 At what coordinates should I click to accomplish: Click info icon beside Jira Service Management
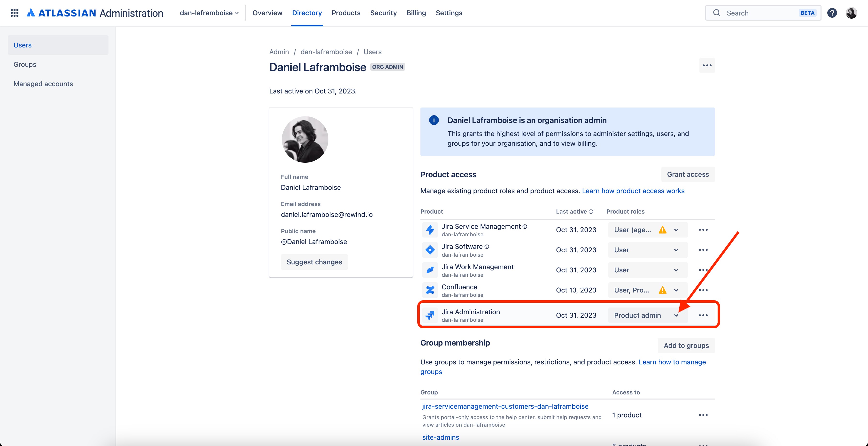(525, 227)
